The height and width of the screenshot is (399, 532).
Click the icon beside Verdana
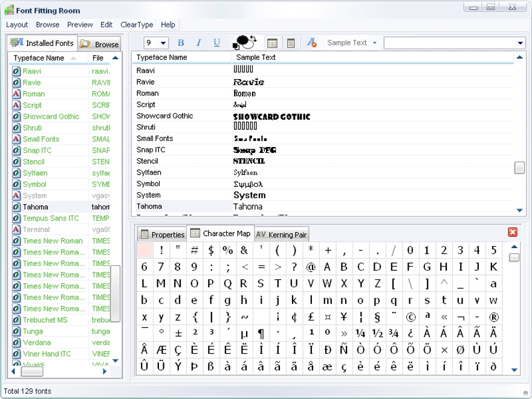16,343
